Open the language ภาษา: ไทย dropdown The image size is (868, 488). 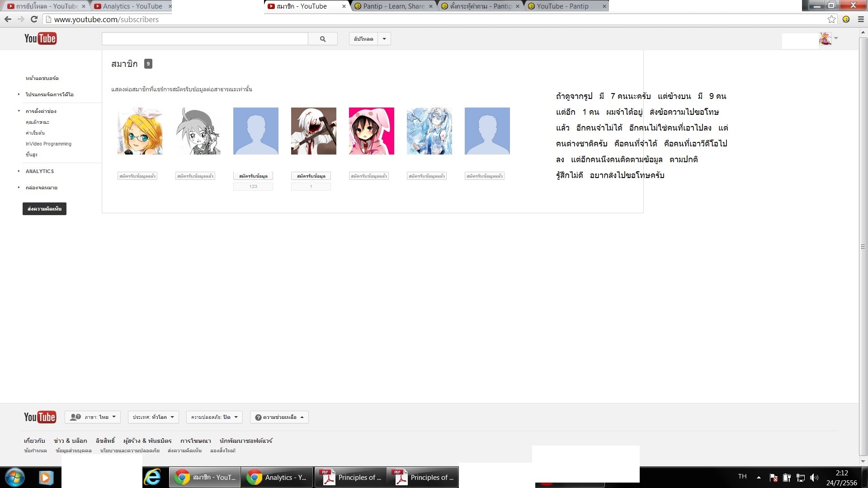tap(93, 417)
